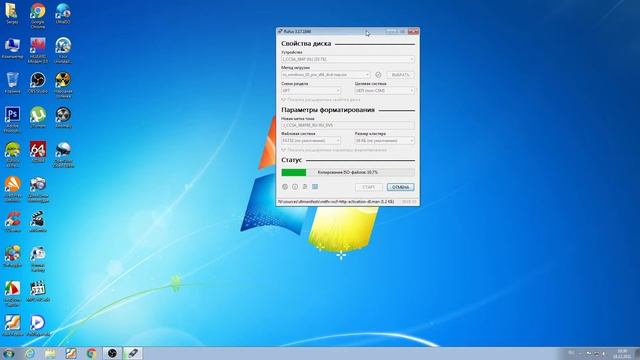Open the blue play-button player desktop shortcut
Screen dimensions: 640x360
(x=38, y=326)
